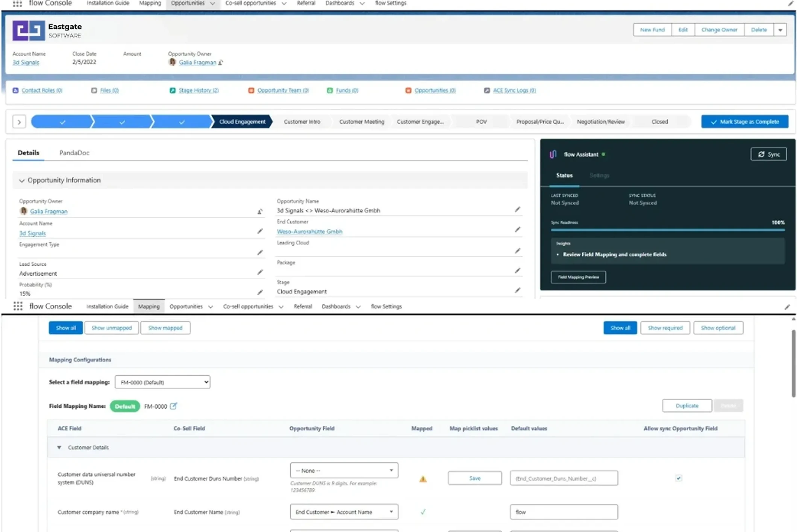This screenshot has width=797, height=532.
Task: Edit the End Customer field with the pencil icon
Action: point(518,230)
